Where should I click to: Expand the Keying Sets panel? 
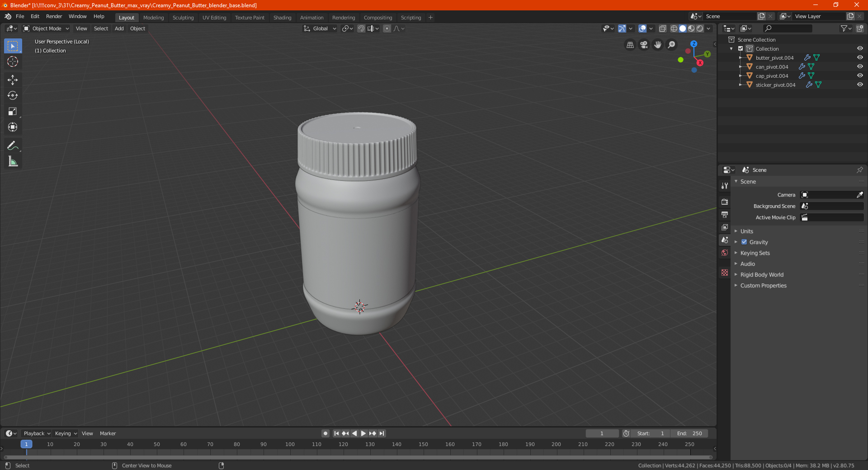coord(755,253)
